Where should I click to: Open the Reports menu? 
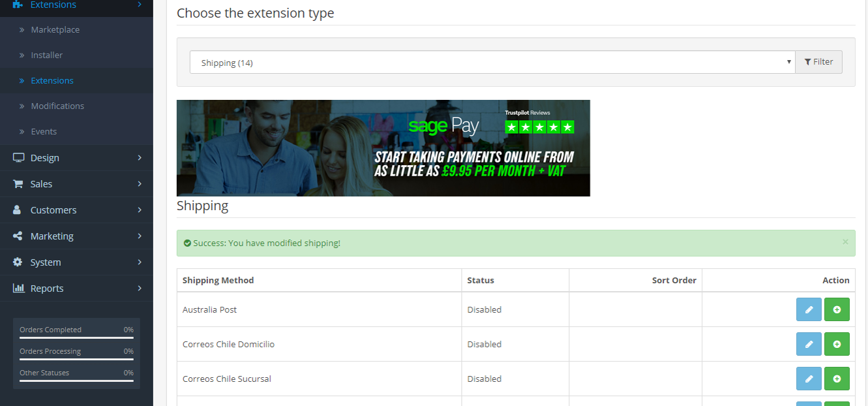point(76,289)
